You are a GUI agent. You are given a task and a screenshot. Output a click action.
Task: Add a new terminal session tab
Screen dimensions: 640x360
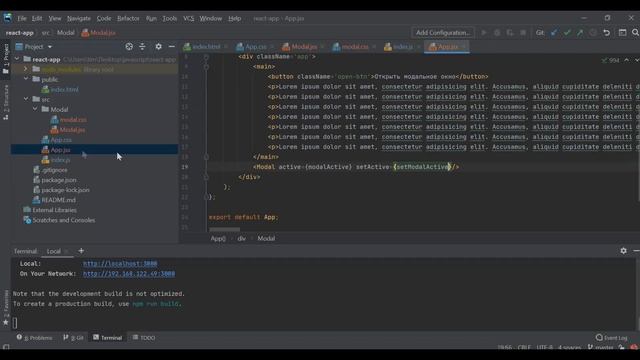(81, 251)
